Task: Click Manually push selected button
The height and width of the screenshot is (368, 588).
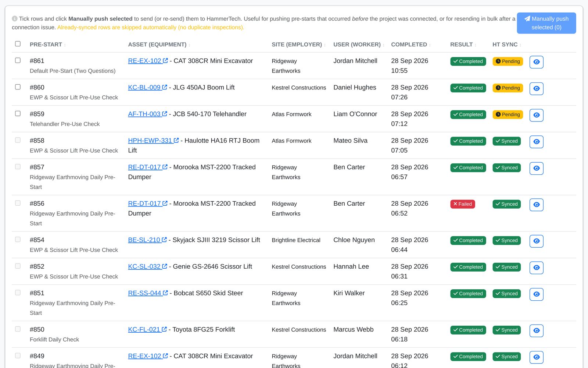Action: [546, 23]
